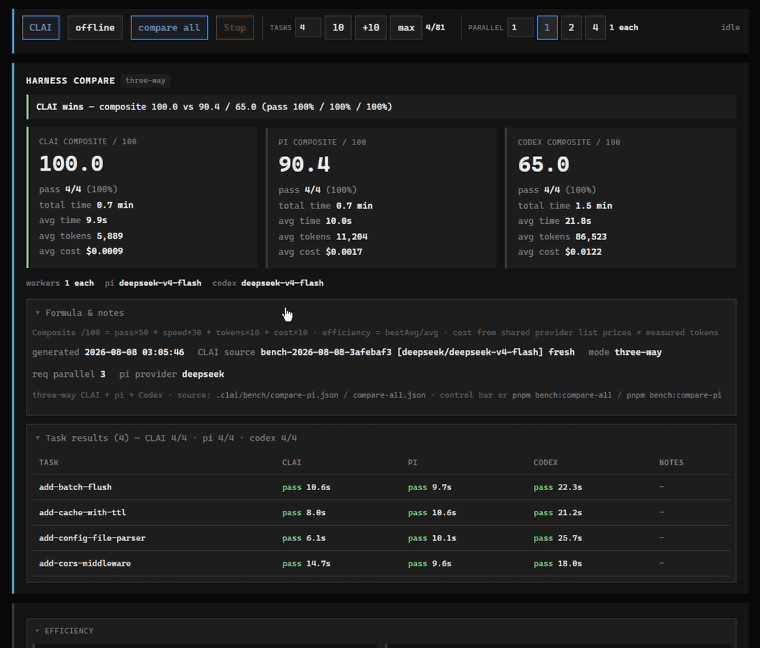Click the idle status label

[730, 28]
